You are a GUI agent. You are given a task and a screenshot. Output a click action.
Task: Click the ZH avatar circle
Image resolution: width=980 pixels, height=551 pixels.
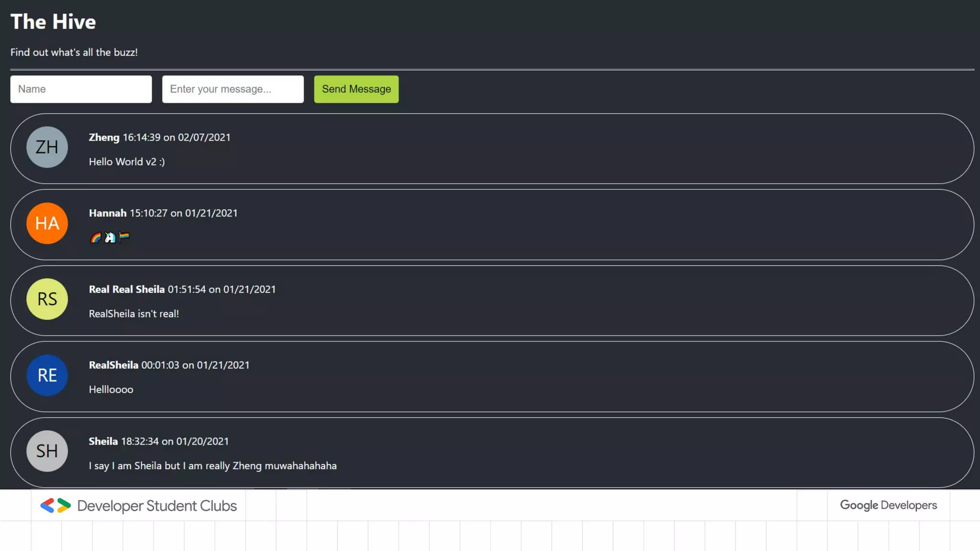click(x=47, y=147)
